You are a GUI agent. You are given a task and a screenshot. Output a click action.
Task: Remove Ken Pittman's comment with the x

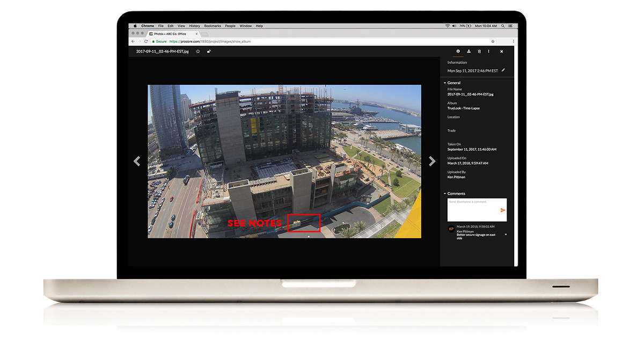coord(506,234)
